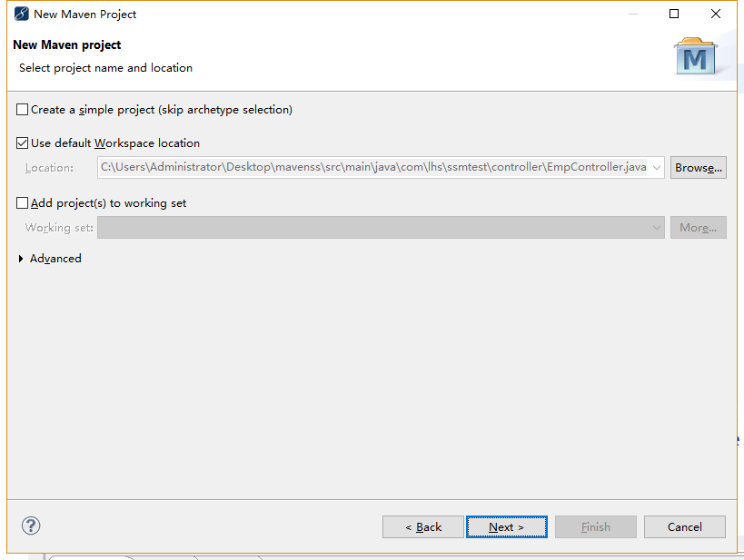Go to previous step with Back
Screen dimensions: 744x560
423,526
